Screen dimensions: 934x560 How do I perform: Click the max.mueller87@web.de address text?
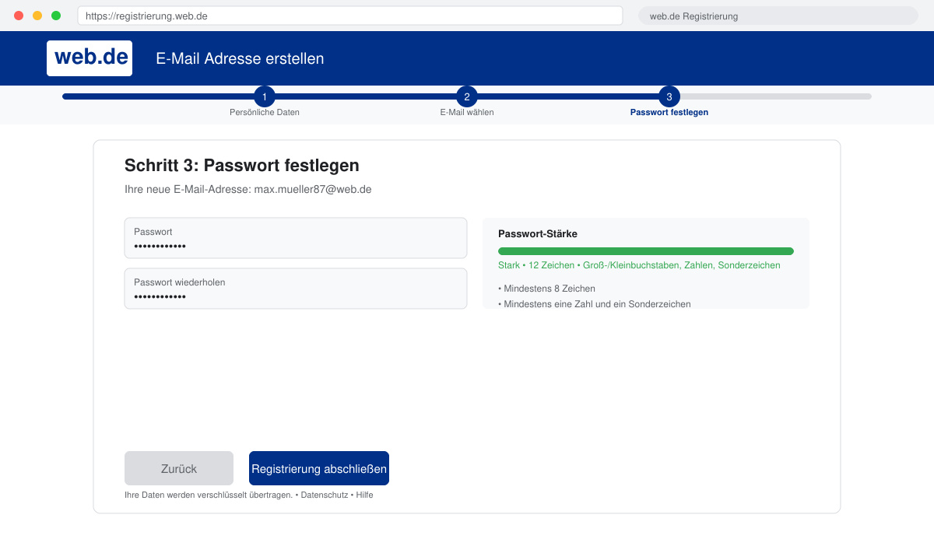click(x=313, y=189)
